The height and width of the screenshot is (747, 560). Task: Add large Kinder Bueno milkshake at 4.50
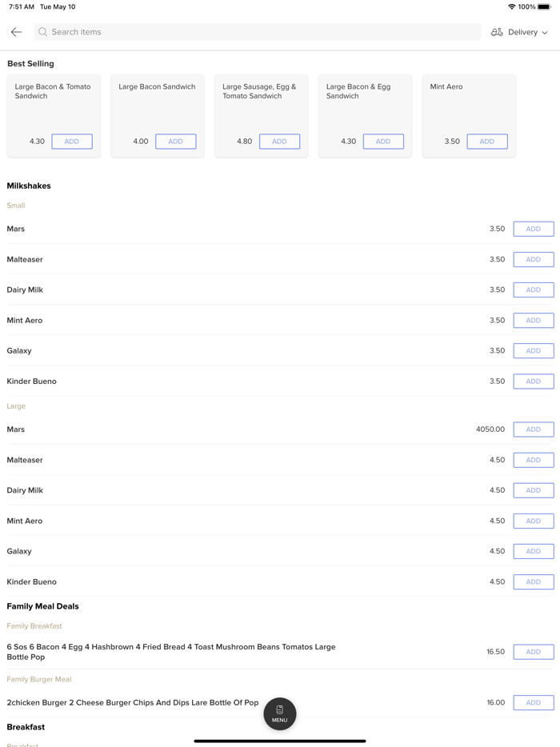coord(534,581)
